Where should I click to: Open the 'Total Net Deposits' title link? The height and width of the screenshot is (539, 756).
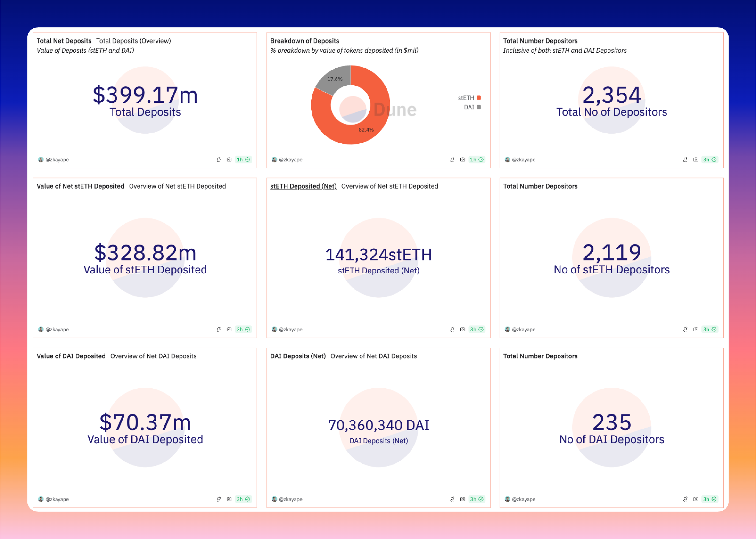(x=64, y=41)
